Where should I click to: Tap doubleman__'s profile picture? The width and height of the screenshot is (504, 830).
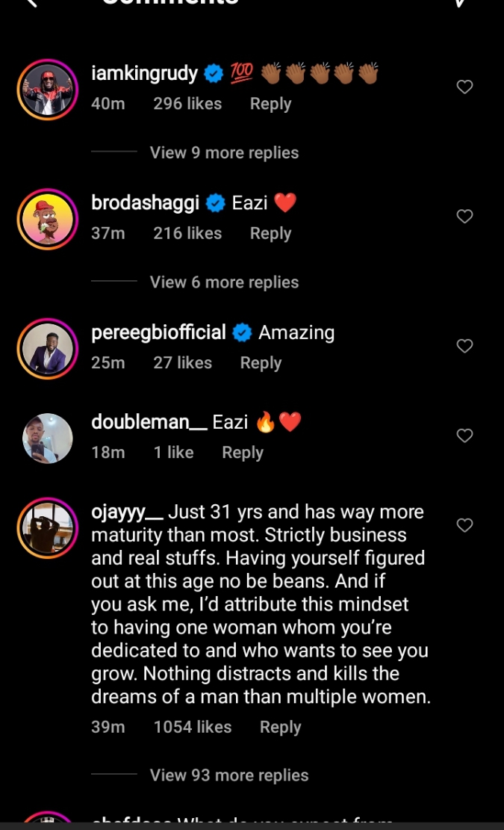47,438
